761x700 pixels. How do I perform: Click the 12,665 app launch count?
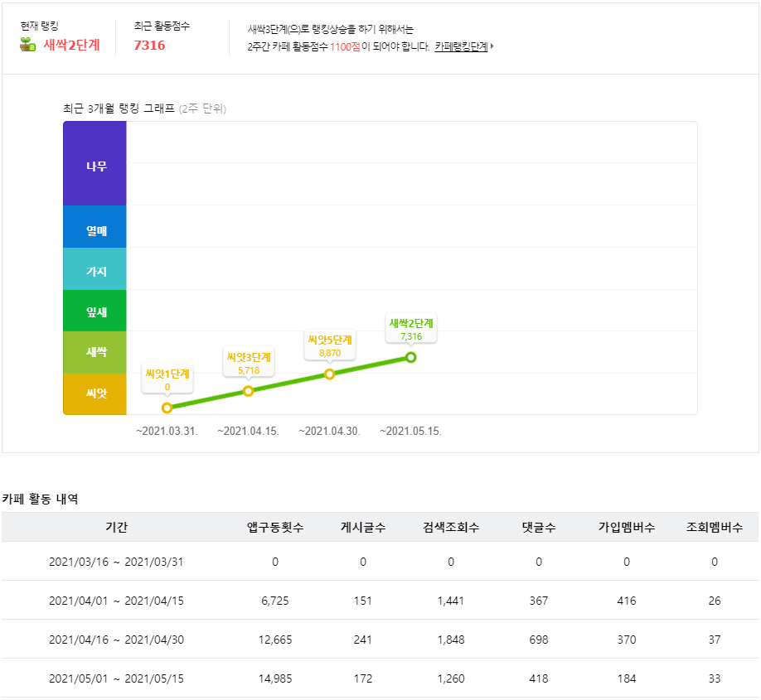(275, 640)
